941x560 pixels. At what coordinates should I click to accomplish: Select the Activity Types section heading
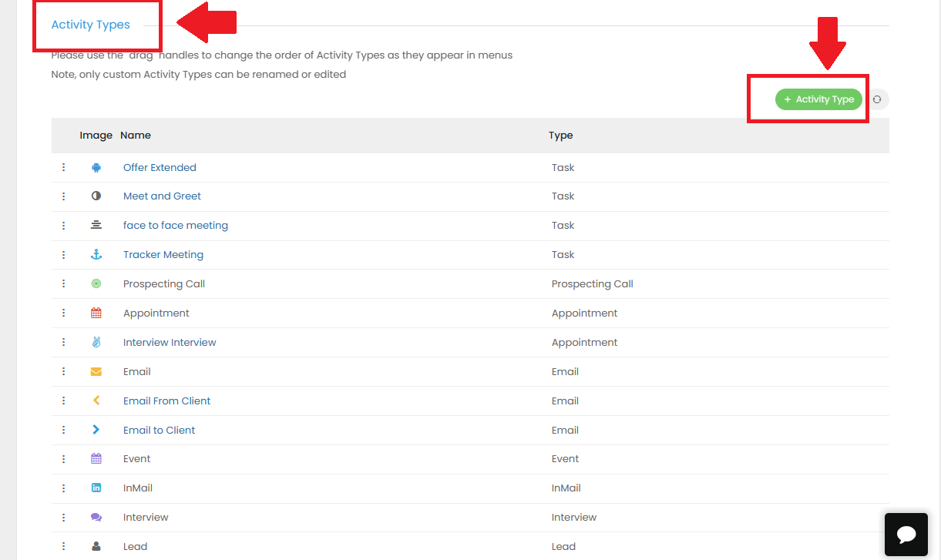click(x=90, y=25)
